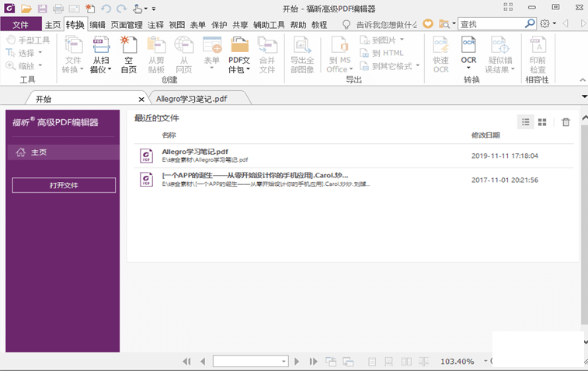
Task: Go to next page arrow
Action: tap(297, 361)
